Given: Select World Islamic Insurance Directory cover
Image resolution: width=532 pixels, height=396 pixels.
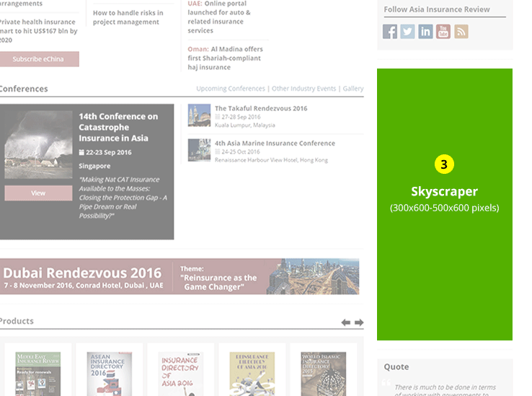Looking at the screenshot, I should [324, 374].
